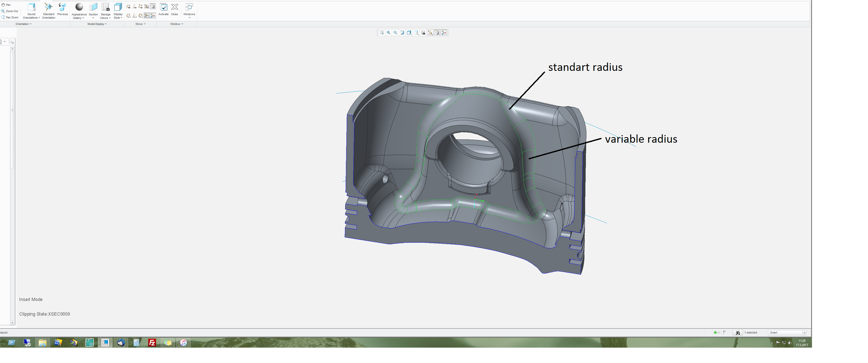Image resolution: width=868 pixels, height=363 pixels.
Task: Activate the Pan Zoom tool
Action: [x=9, y=17]
